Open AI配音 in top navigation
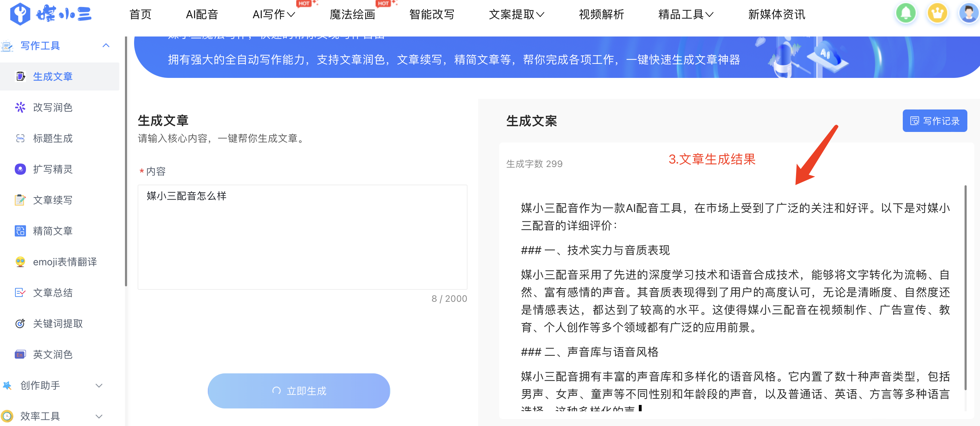980x426 pixels. (202, 14)
